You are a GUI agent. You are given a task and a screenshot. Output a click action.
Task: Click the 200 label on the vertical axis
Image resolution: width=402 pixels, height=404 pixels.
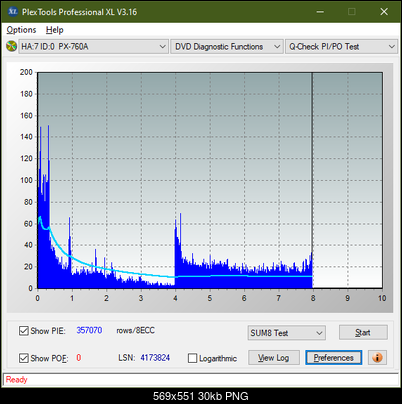click(26, 72)
